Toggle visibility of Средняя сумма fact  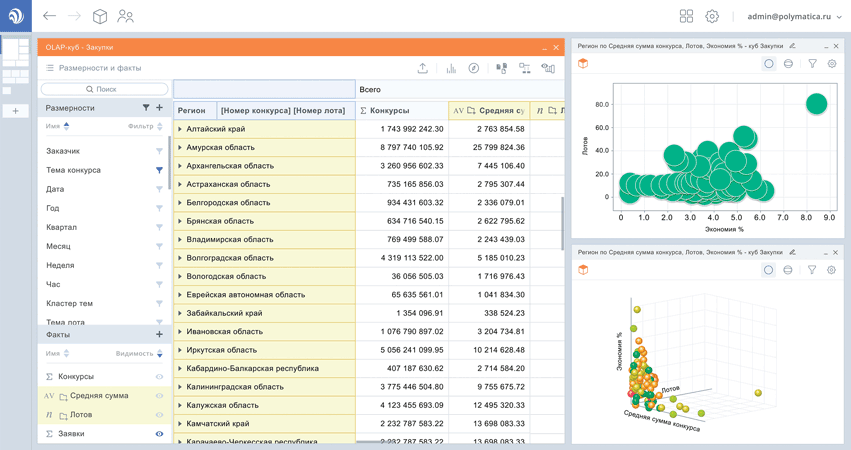coord(159,396)
